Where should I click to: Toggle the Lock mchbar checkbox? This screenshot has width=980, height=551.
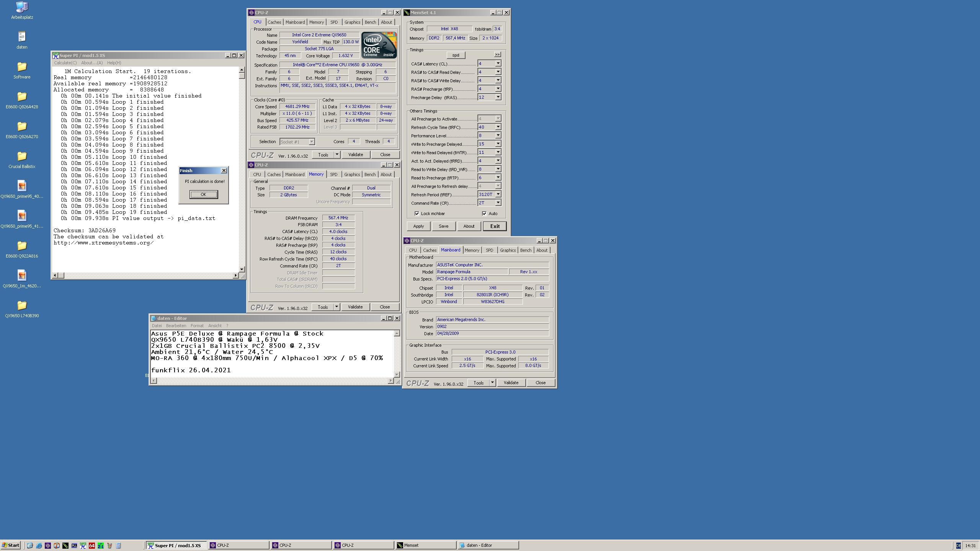pyautogui.click(x=417, y=214)
